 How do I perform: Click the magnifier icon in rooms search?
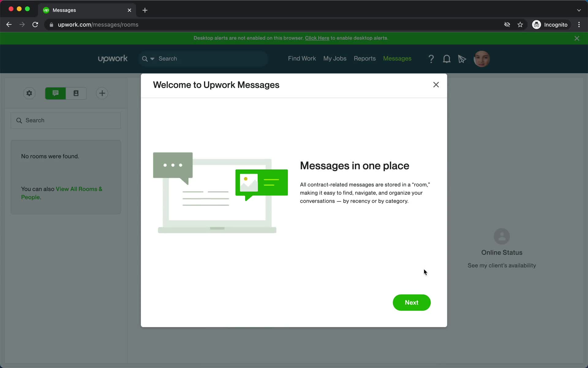coord(19,121)
